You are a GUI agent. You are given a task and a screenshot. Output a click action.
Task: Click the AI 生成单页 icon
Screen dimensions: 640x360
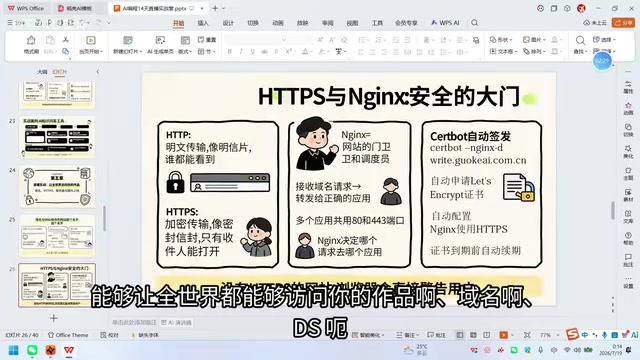coord(160,40)
